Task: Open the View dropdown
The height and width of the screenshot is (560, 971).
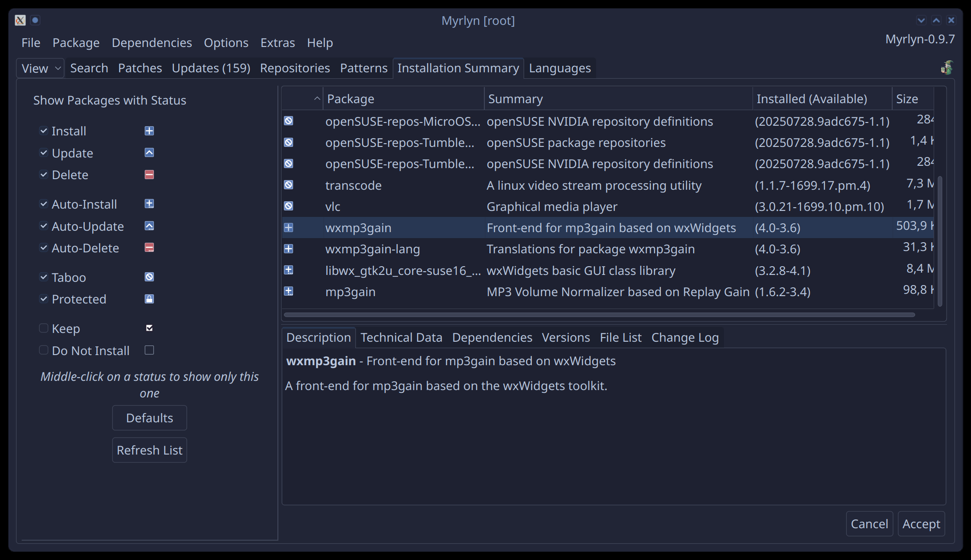Action: (x=41, y=68)
